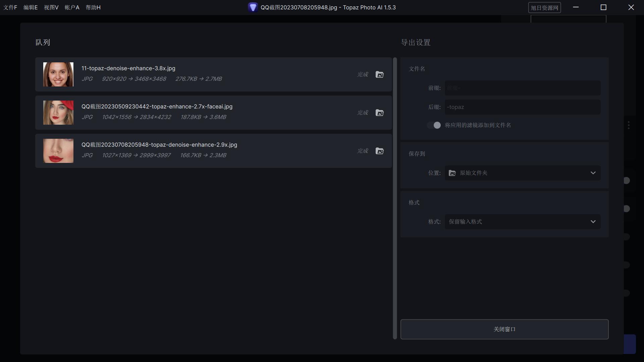Expand the 位置 save location dropdown
This screenshot has height=362, width=644.
tap(523, 173)
